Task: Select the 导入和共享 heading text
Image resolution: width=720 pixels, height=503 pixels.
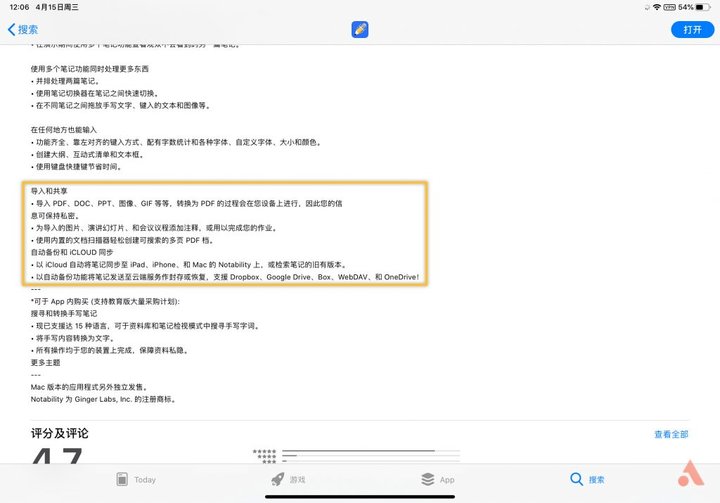Action: (x=49, y=191)
